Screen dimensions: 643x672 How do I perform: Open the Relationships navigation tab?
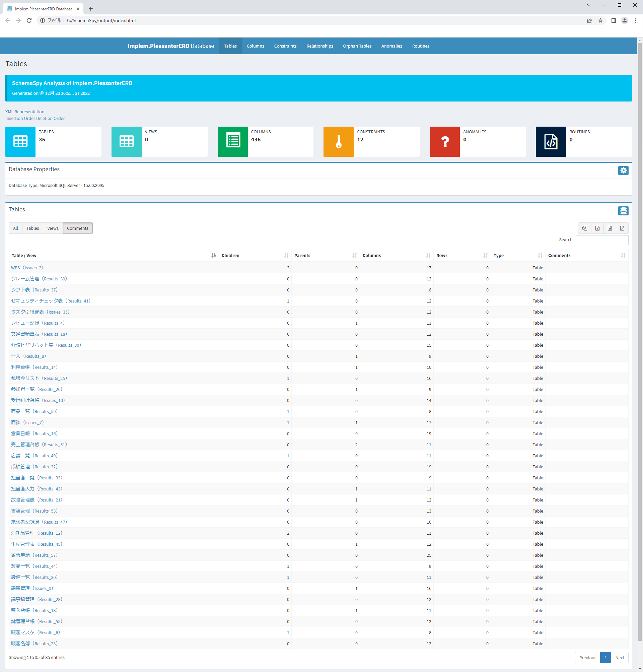coord(319,46)
